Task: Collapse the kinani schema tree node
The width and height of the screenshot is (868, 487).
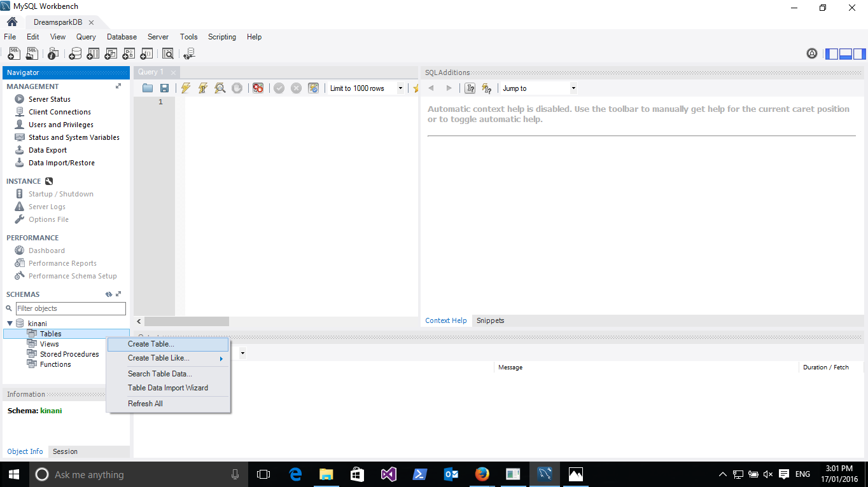Action: click(x=10, y=324)
